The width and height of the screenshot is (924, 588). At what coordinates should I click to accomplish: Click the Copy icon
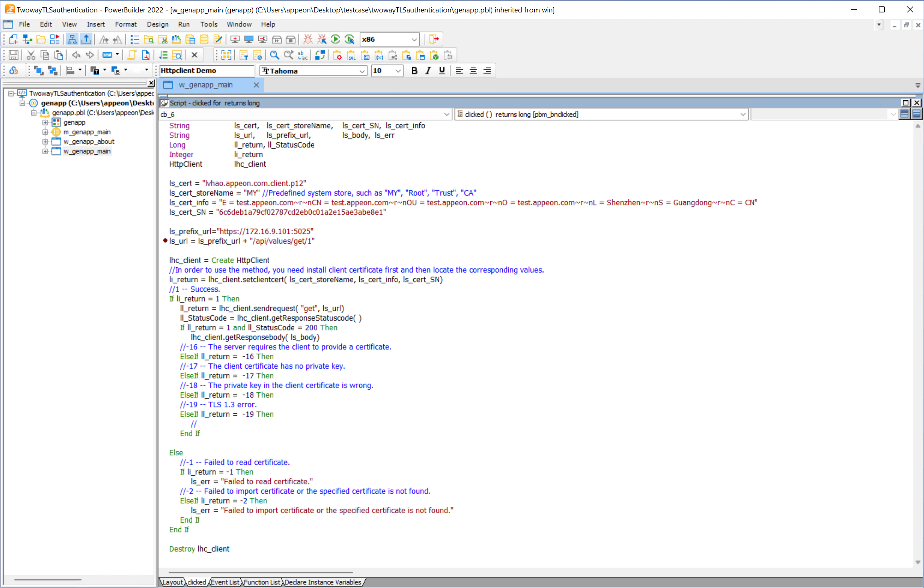tap(45, 55)
